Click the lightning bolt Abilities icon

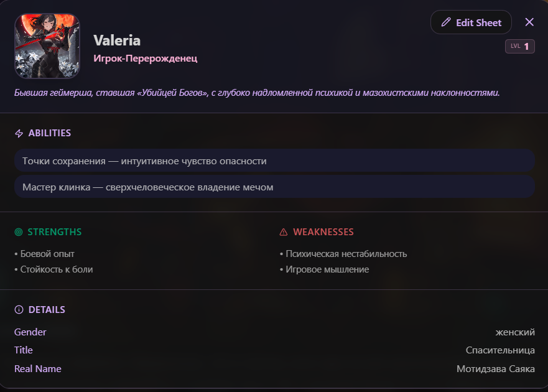point(19,133)
